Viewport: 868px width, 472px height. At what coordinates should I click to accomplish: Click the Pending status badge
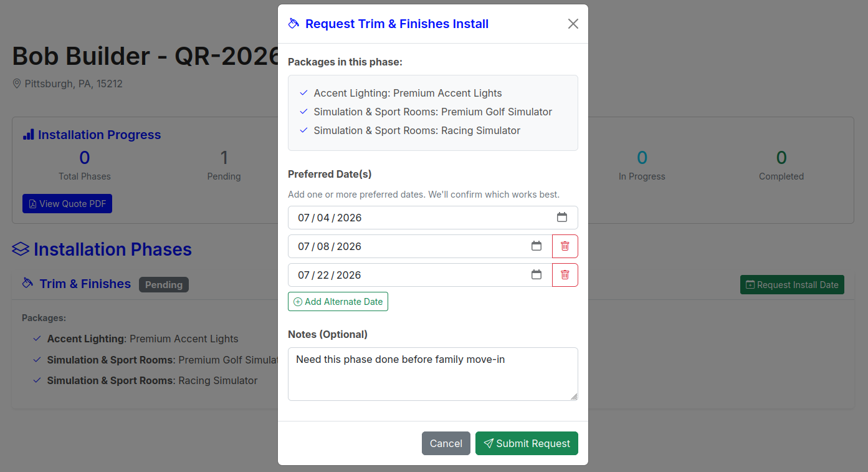coord(163,285)
